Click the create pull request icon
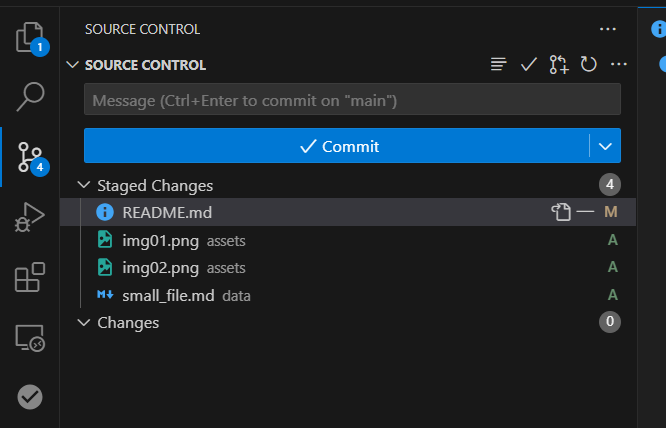 click(x=559, y=65)
